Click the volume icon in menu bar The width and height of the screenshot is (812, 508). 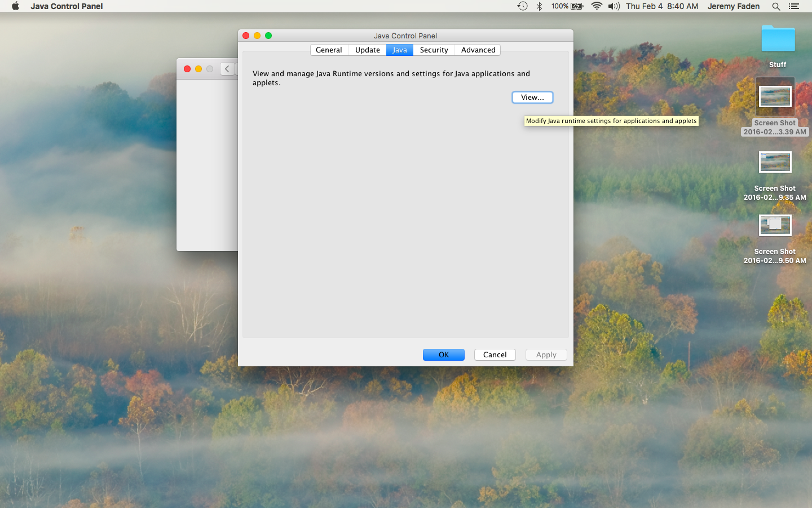pyautogui.click(x=614, y=6)
